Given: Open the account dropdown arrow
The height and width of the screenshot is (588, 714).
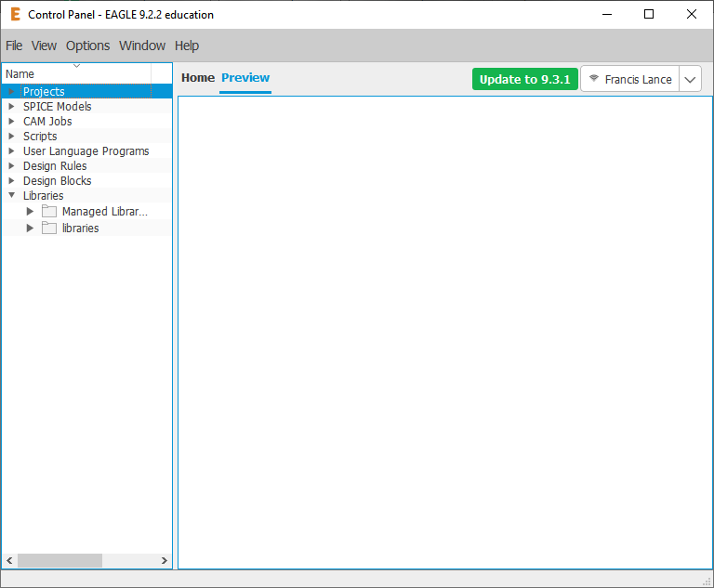Looking at the screenshot, I should click(690, 79).
